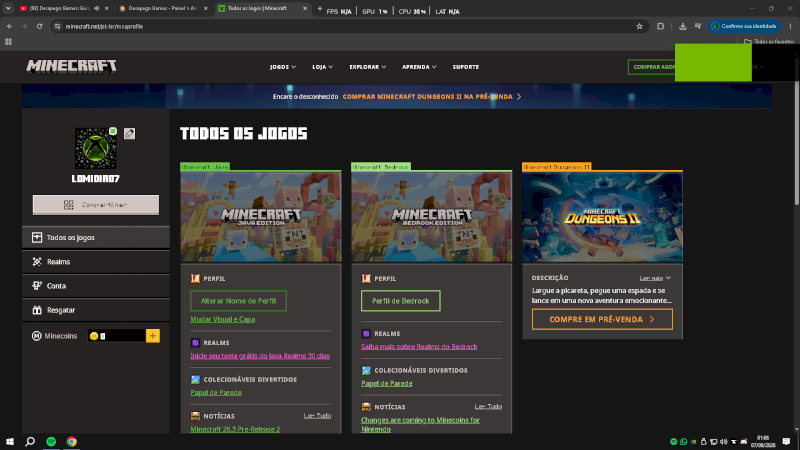
Task: Click COMPRE EM PRÉ-VENDA button
Action: tap(603, 319)
